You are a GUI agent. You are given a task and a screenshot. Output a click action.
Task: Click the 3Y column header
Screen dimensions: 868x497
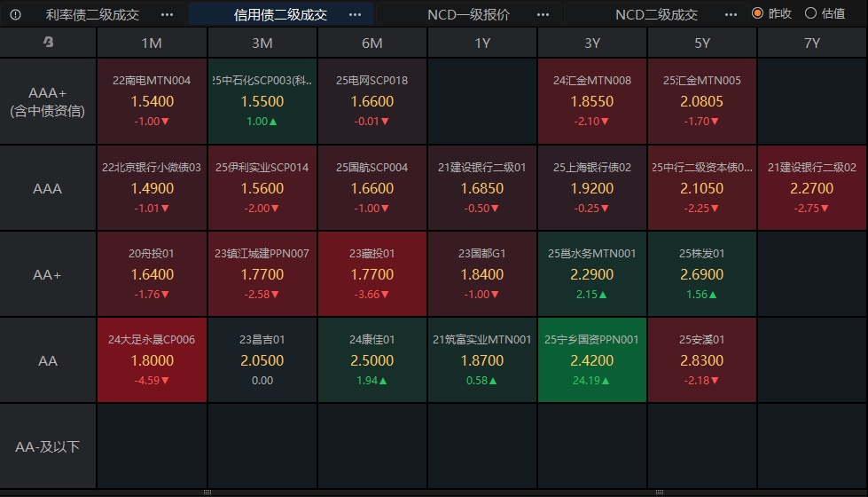[x=591, y=43]
